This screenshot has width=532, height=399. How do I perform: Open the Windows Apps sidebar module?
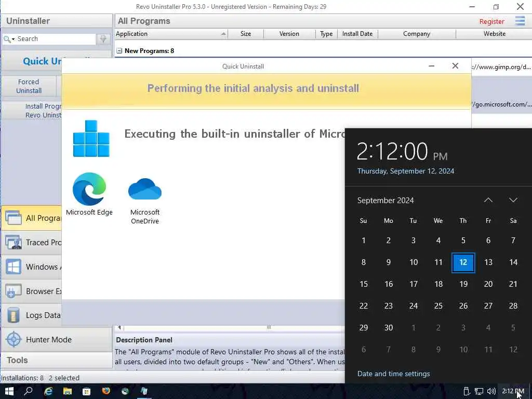pyautogui.click(x=32, y=267)
